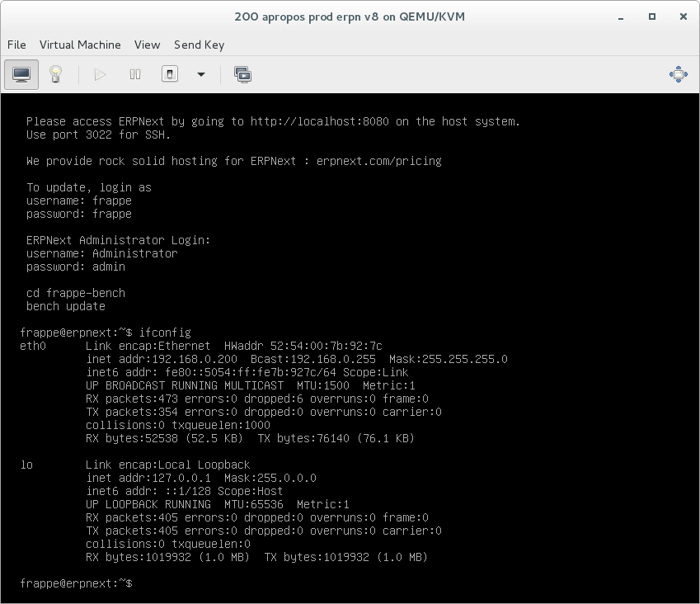Click 'bench update' line
The image size is (700, 604).
(66, 306)
